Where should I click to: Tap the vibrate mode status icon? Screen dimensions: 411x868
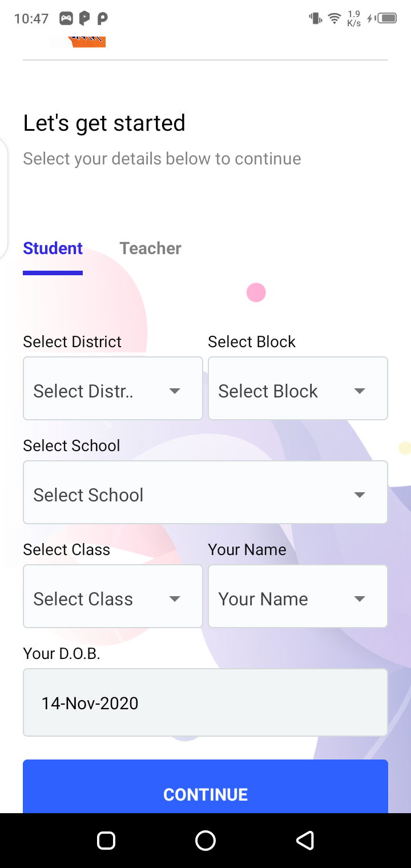coord(315,18)
